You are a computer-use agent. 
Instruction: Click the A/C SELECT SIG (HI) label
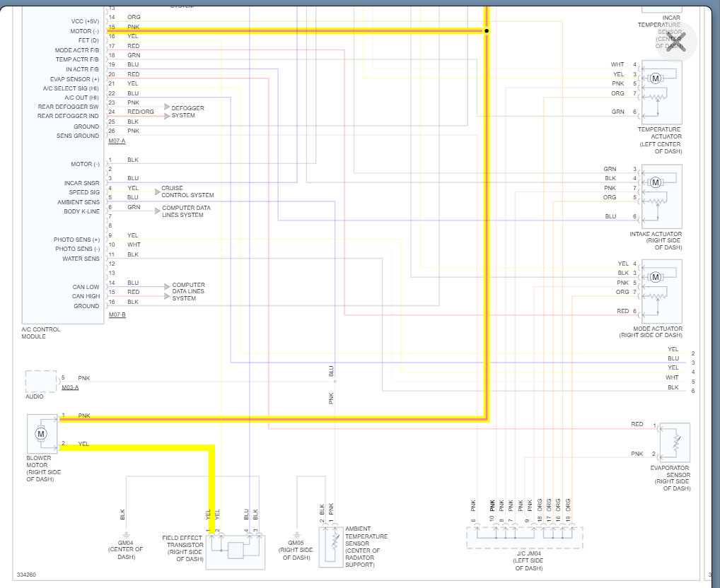click(x=71, y=88)
